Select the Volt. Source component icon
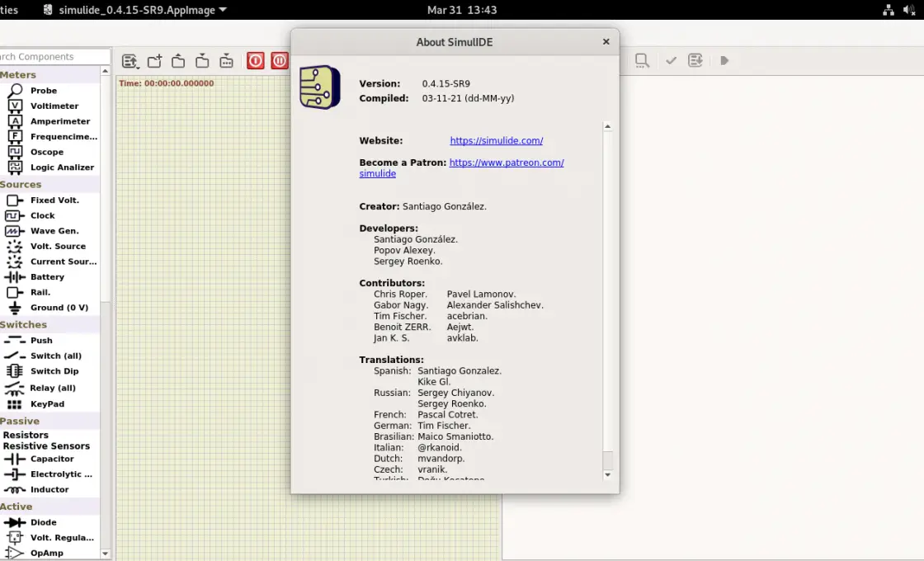Screen dimensions: 924x561 coord(15,247)
